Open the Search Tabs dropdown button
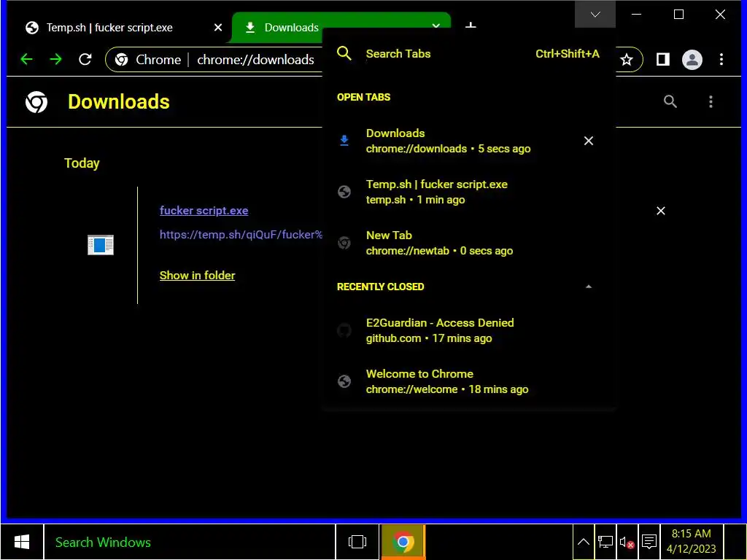This screenshot has width=747, height=560. [595, 15]
